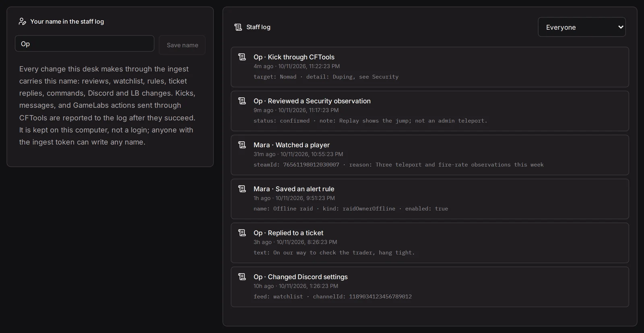Click the 'Op · Kick through CFTools' title
The height and width of the screenshot is (333, 644).
coord(294,57)
